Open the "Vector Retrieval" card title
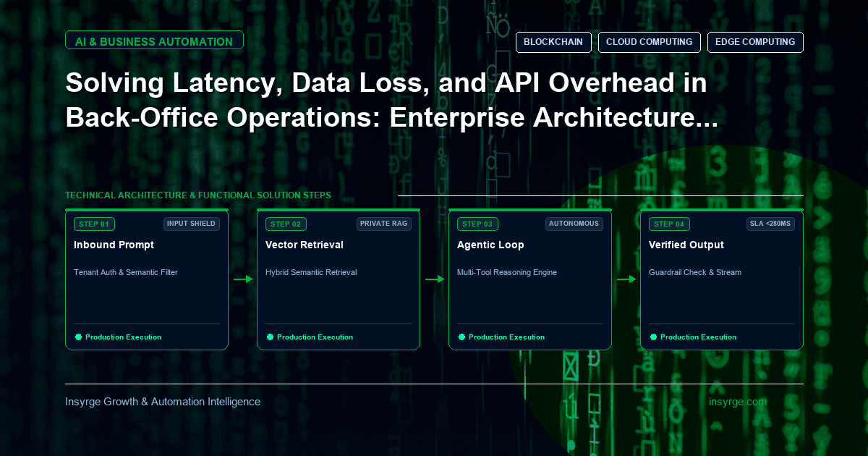The height and width of the screenshot is (456, 868). 305,245
